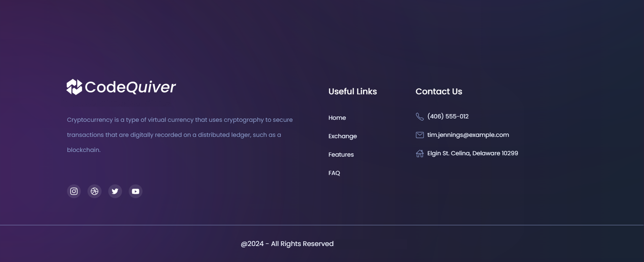
Task: Select the Elgin St. Celina address text
Action: 472,153
